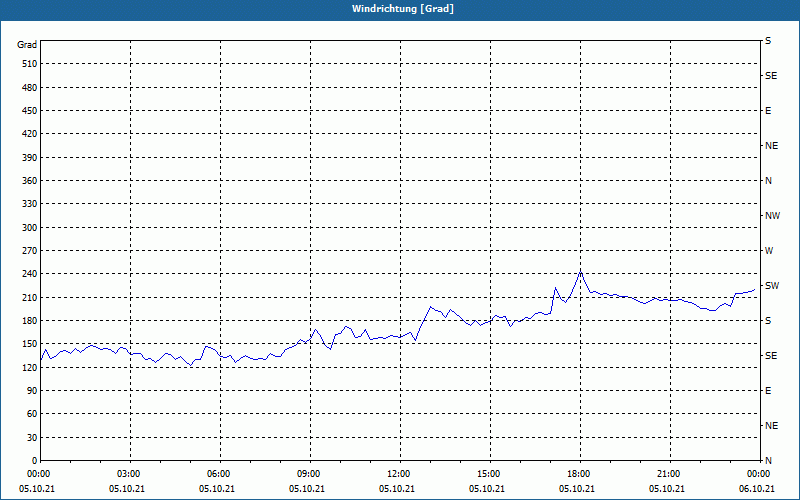Pick the 09:00 time axis label
This screenshot has height=500, width=800.
pyautogui.click(x=310, y=473)
